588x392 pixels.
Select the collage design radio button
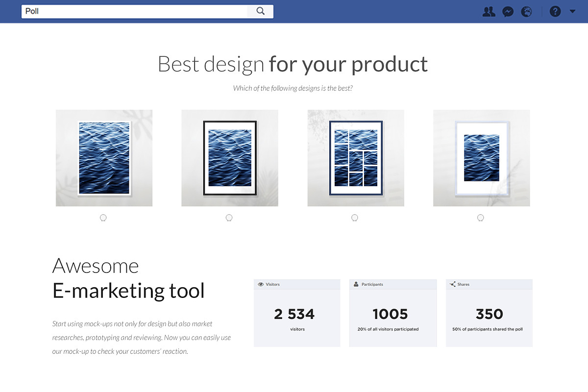pos(355,218)
